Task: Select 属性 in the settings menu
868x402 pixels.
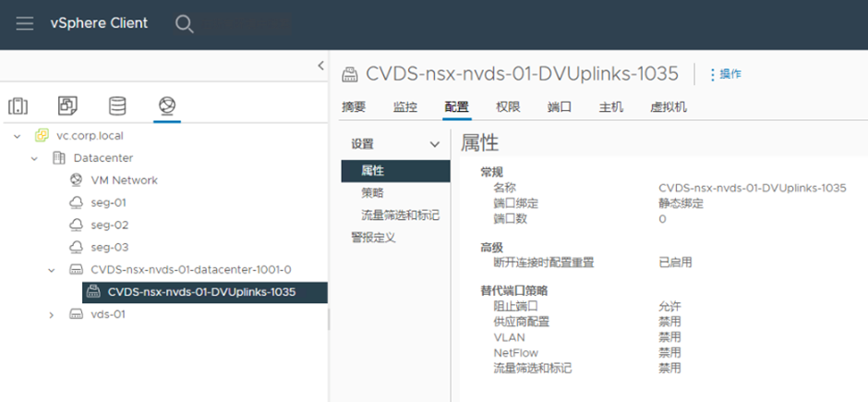Action: point(395,171)
